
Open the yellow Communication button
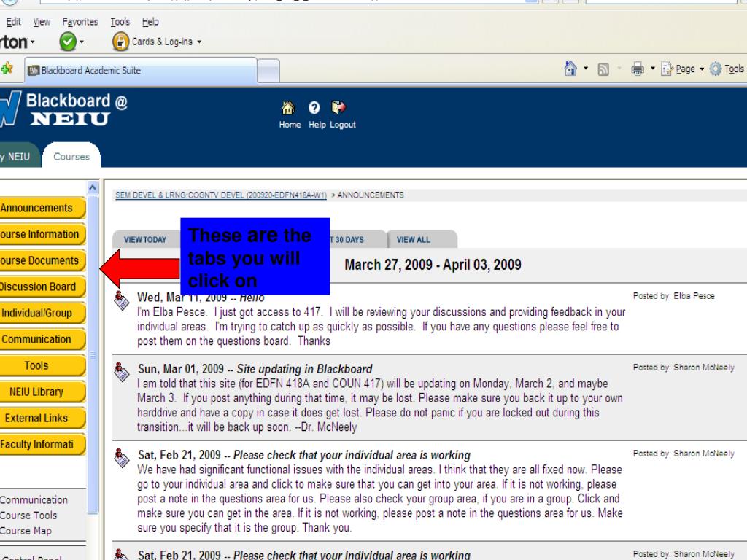42,339
